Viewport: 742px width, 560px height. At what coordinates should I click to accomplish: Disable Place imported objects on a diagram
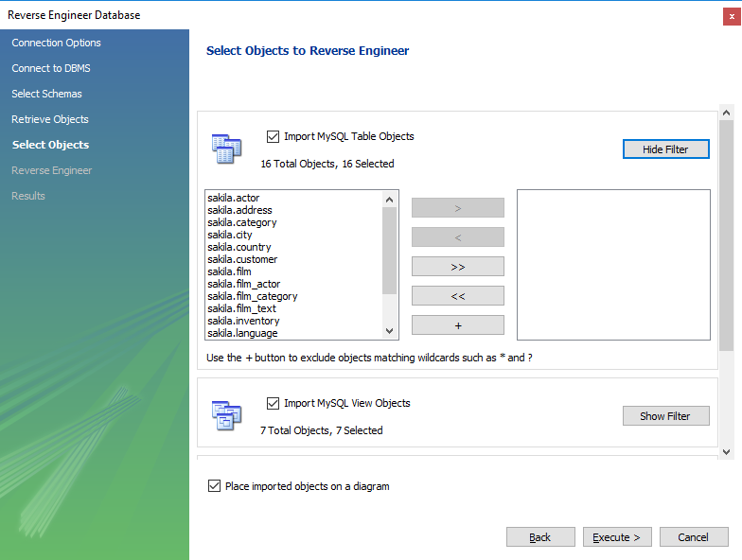[214, 486]
